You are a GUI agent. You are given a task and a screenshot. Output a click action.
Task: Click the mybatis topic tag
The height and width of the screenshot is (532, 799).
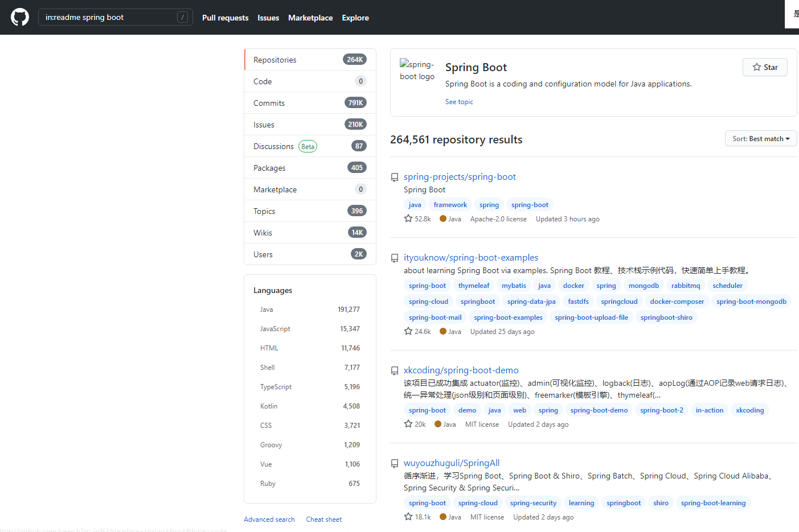coord(514,286)
